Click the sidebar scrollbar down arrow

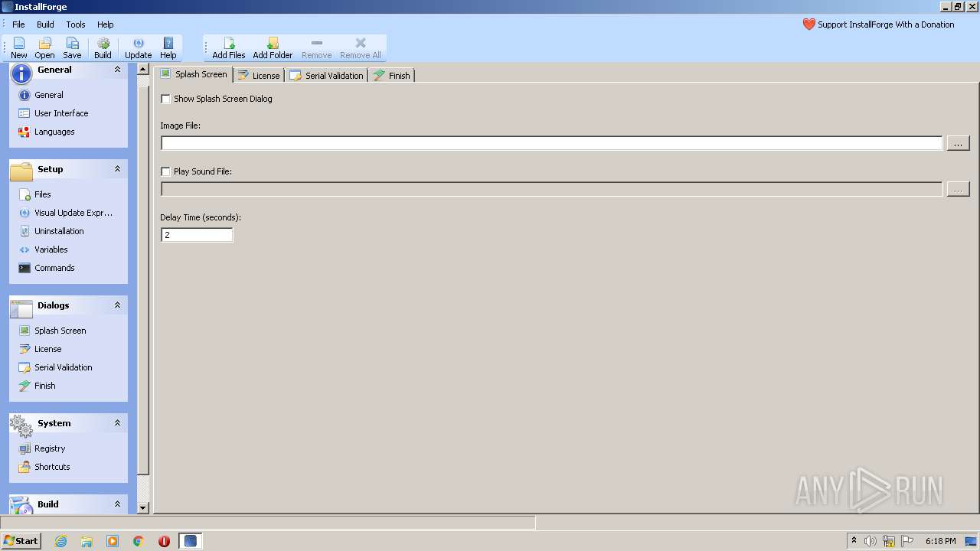[142, 507]
